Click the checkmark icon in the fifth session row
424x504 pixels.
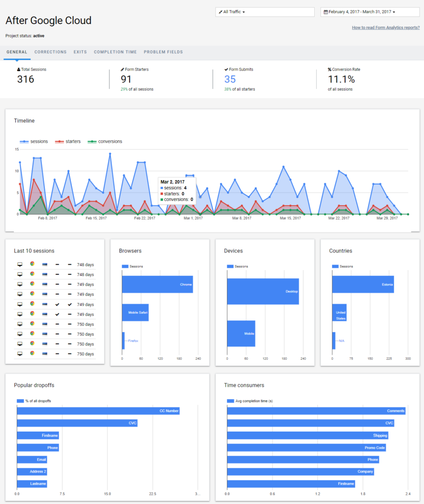point(57,304)
